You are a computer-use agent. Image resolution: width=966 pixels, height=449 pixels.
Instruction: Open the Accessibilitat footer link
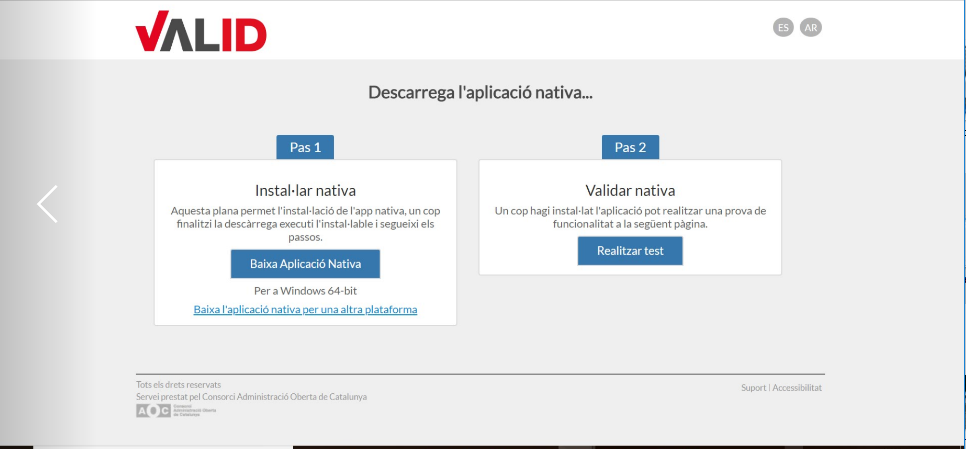click(797, 388)
